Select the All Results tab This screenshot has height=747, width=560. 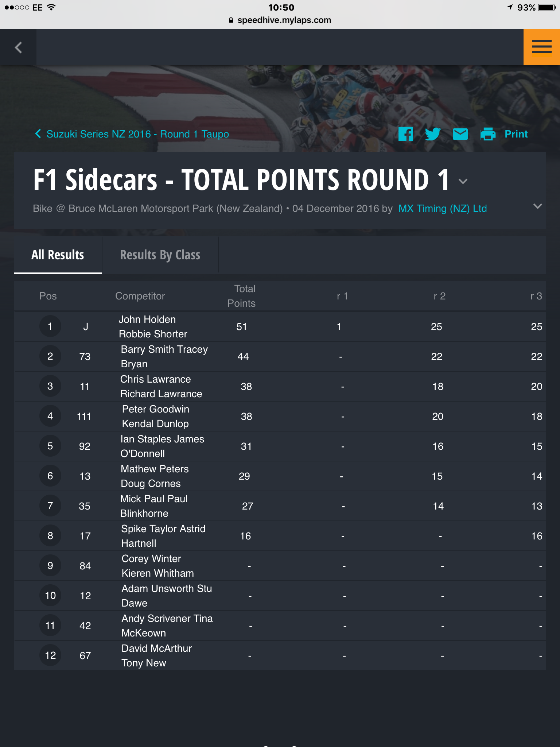point(58,255)
